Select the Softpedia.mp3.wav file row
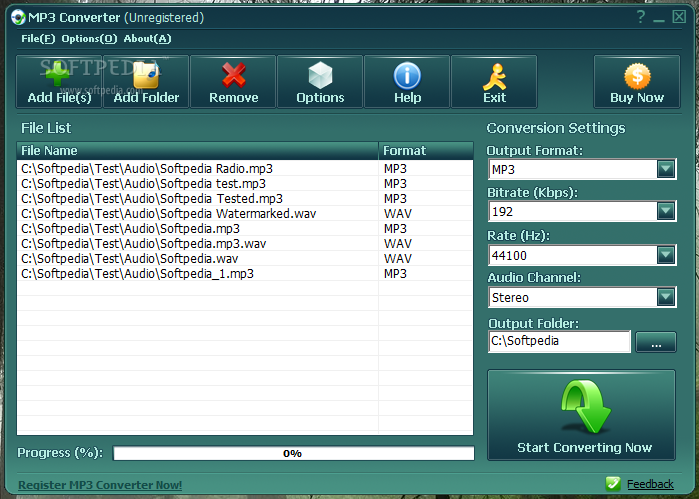Image resolution: width=699 pixels, height=499 pixels. point(245,243)
